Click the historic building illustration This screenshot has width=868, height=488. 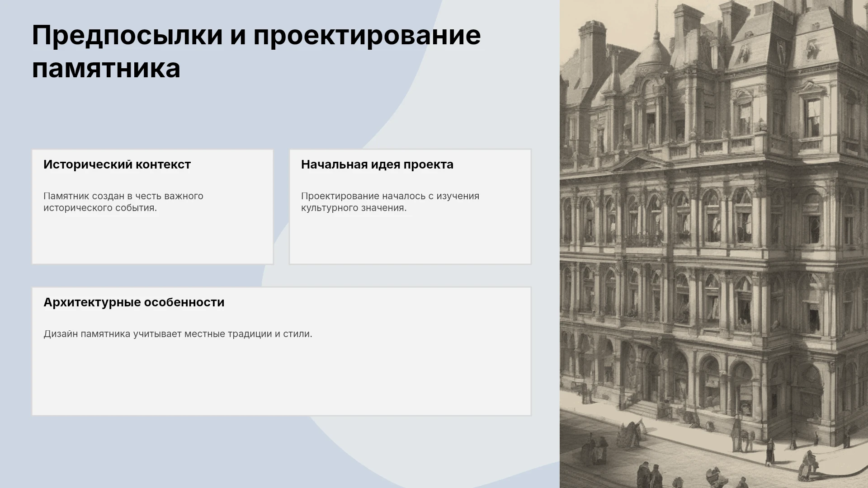point(714,244)
